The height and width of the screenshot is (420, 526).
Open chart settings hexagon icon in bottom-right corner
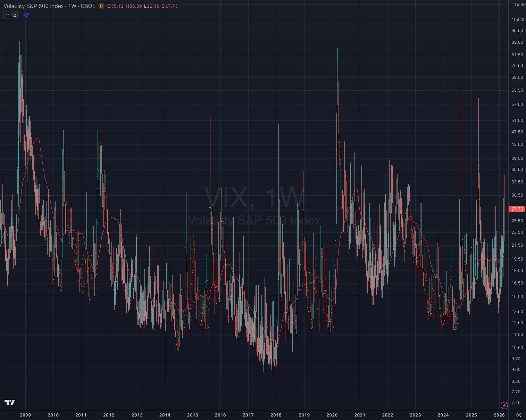click(x=519, y=415)
